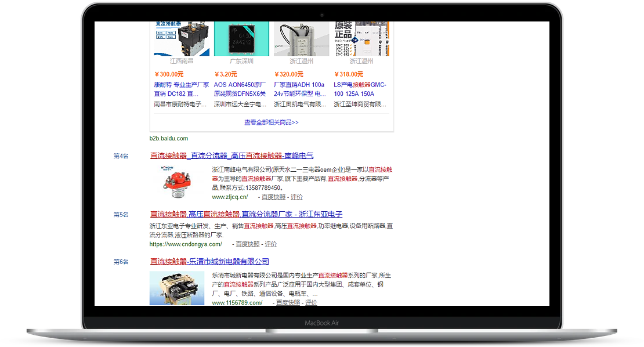Visit the www.1156789.com/ URL

coord(237,303)
